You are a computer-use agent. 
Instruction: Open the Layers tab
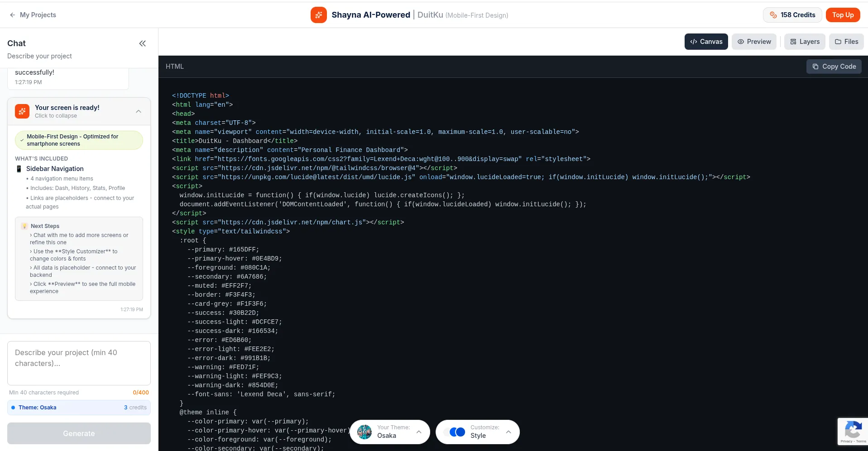tap(805, 42)
